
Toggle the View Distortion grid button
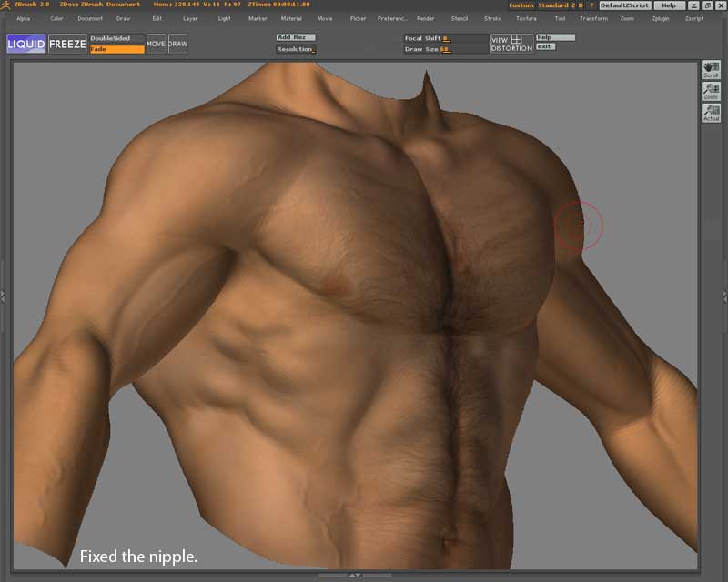click(x=511, y=44)
